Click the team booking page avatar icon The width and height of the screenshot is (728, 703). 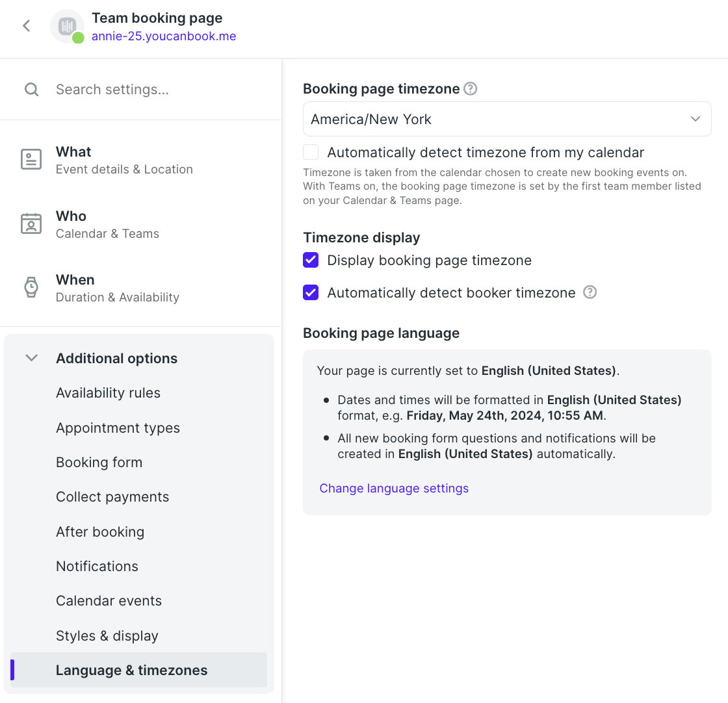click(x=68, y=27)
